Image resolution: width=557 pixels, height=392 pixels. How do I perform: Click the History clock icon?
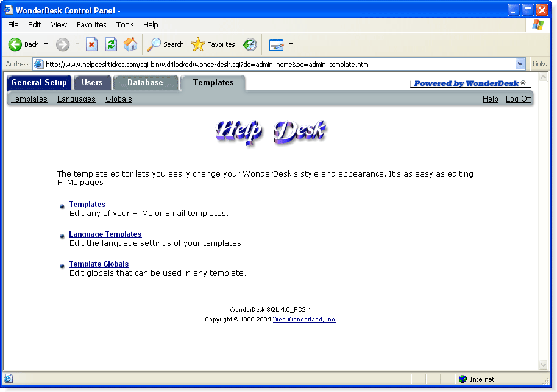click(x=250, y=44)
